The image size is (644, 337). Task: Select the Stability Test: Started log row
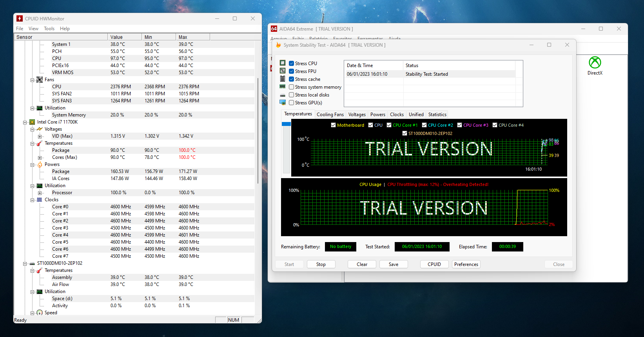tap(430, 74)
